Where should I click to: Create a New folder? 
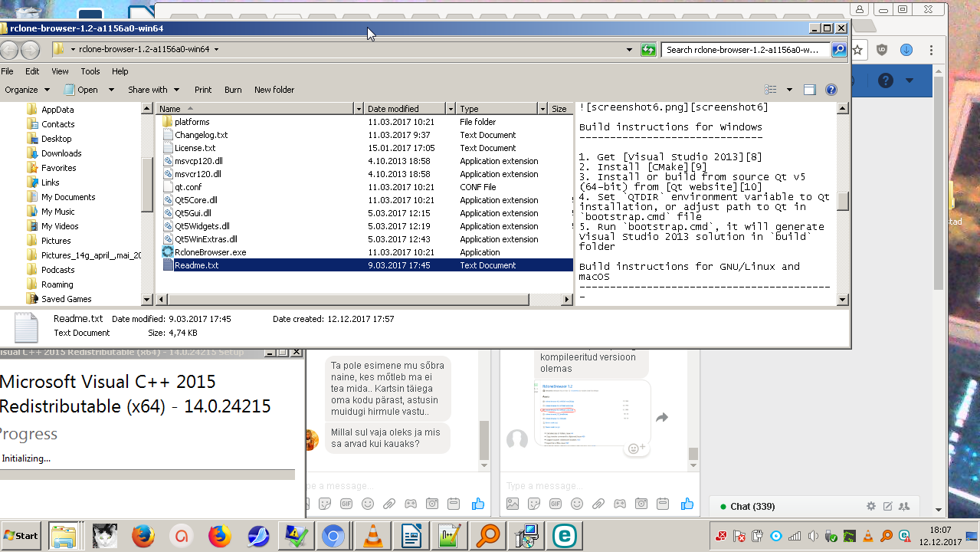[x=274, y=90]
